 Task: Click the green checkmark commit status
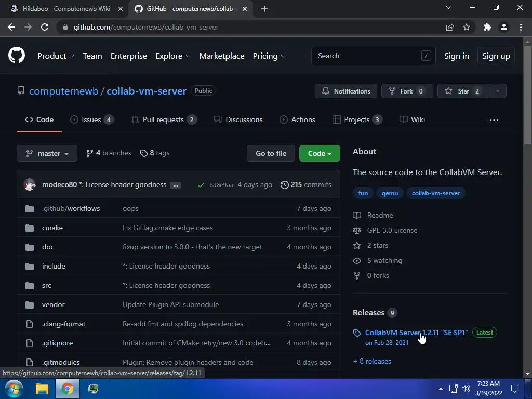pos(201,185)
